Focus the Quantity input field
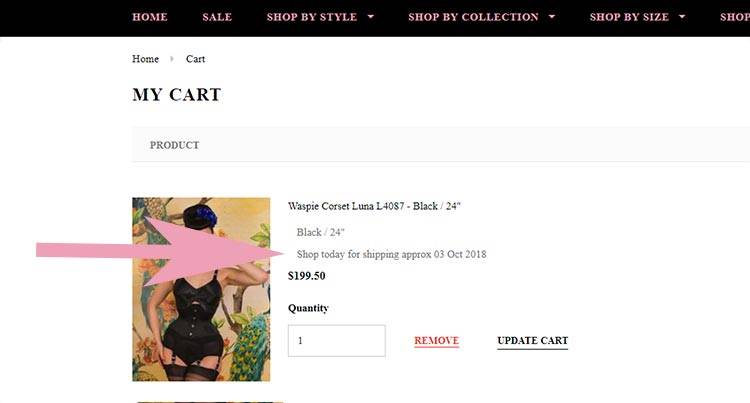Screen dimensions: 750x403 pos(337,340)
